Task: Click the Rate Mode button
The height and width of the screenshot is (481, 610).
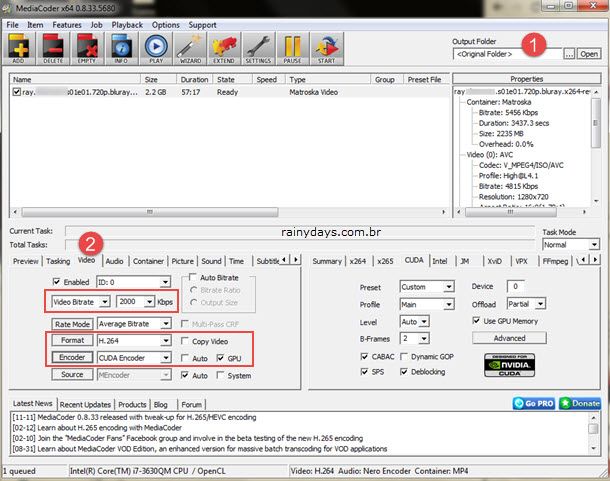Action: [72, 324]
